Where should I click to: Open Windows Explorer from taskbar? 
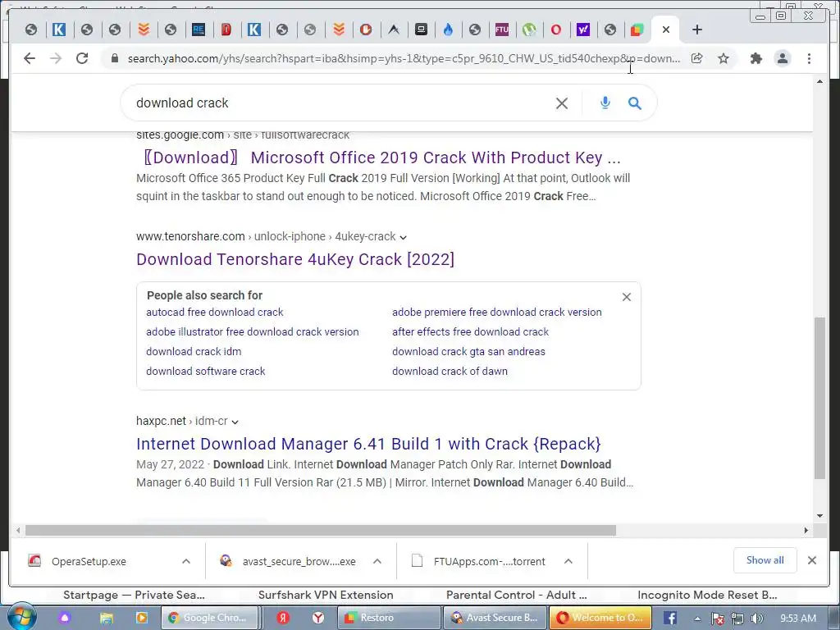(106, 618)
